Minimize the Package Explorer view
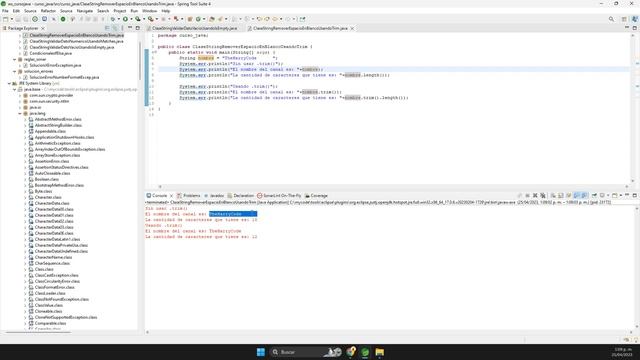The width and height of the screenshot is (640, 360). pos(130,28)
